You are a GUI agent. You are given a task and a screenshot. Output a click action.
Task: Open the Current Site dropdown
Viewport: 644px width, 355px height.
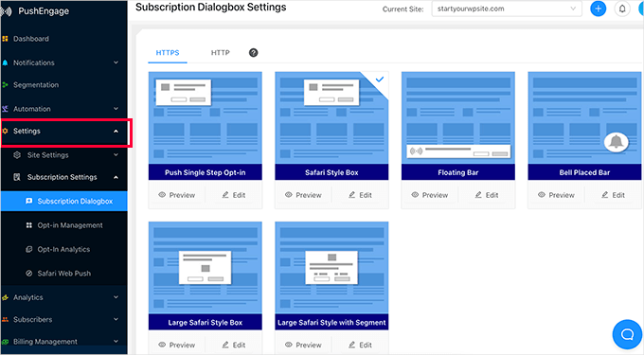click(507, 9)
